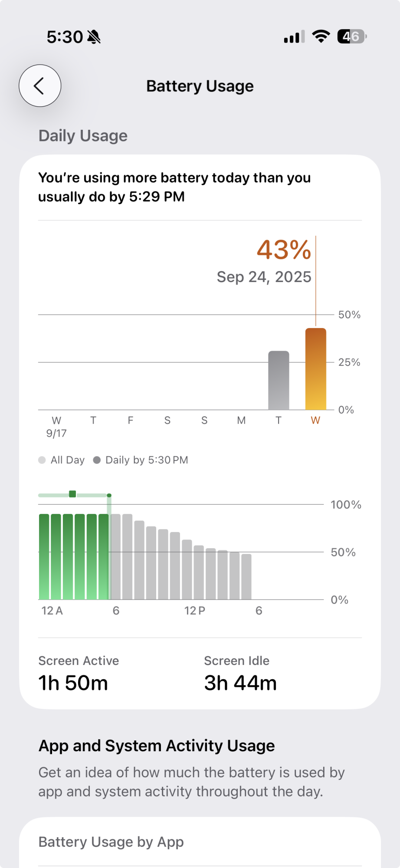Tap the green dot ending the charging line
This screenshot has height=868, width=400.
[109, 495]
